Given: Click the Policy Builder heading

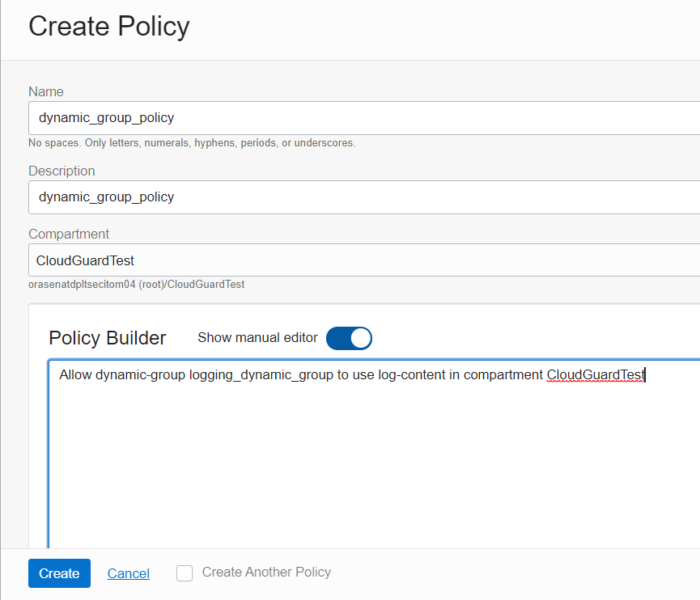Looking at the screenshot, I should coord(108,338).
